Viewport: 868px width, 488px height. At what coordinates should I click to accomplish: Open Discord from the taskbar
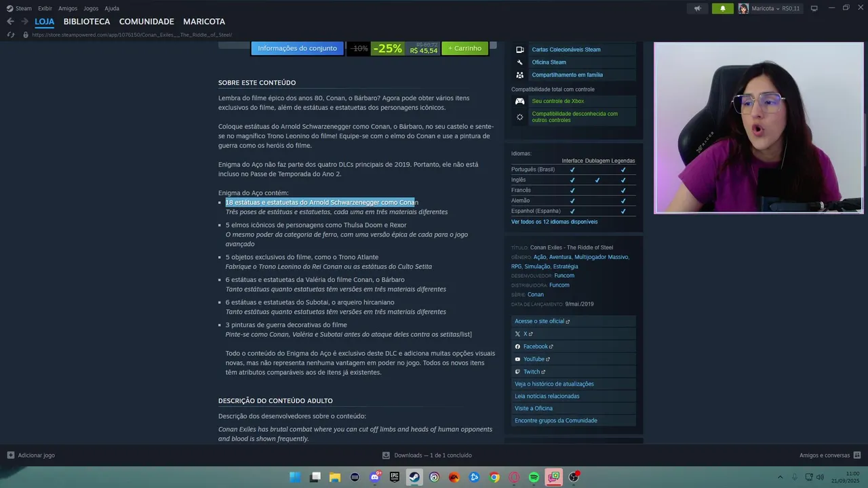[375, 477]
